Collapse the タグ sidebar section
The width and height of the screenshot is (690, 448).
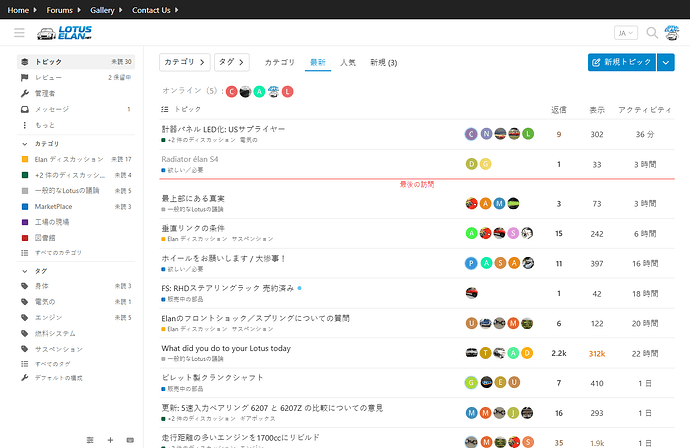click(25, 272)
